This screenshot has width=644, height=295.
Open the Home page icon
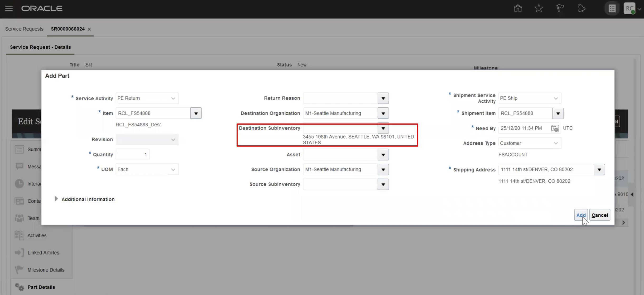coord(517,8)
